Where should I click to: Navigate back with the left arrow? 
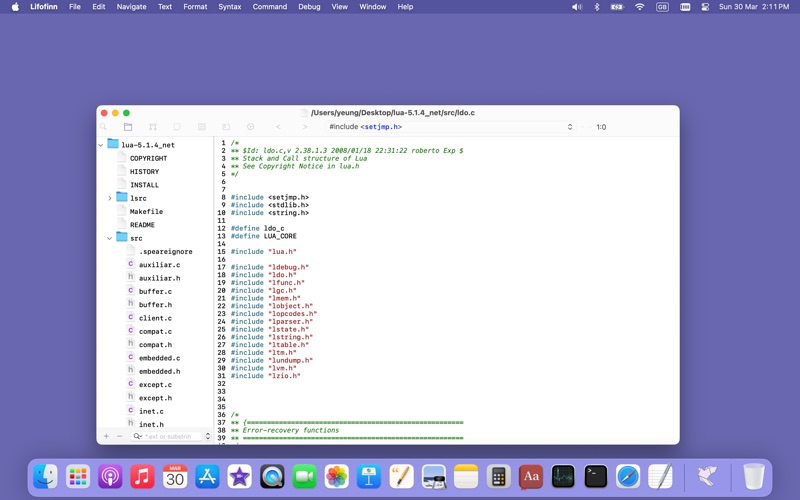[278, 127]
